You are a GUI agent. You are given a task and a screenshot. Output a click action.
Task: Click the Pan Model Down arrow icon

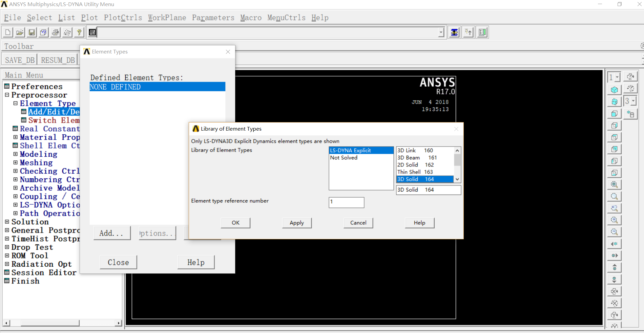click(x=614, y=279)
